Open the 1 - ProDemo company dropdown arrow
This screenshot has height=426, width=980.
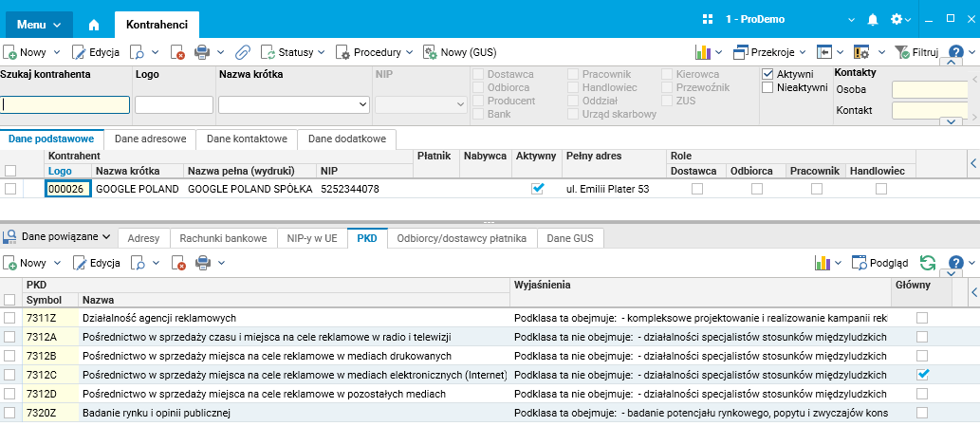[x=851, y=20]
